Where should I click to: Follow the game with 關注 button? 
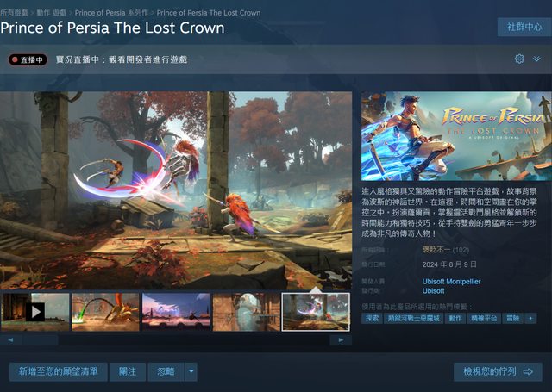tap(128, 371)
